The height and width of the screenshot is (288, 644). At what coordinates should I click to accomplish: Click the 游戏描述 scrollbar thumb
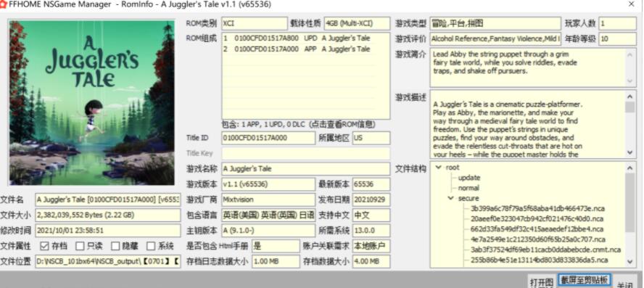coord(629,107)
